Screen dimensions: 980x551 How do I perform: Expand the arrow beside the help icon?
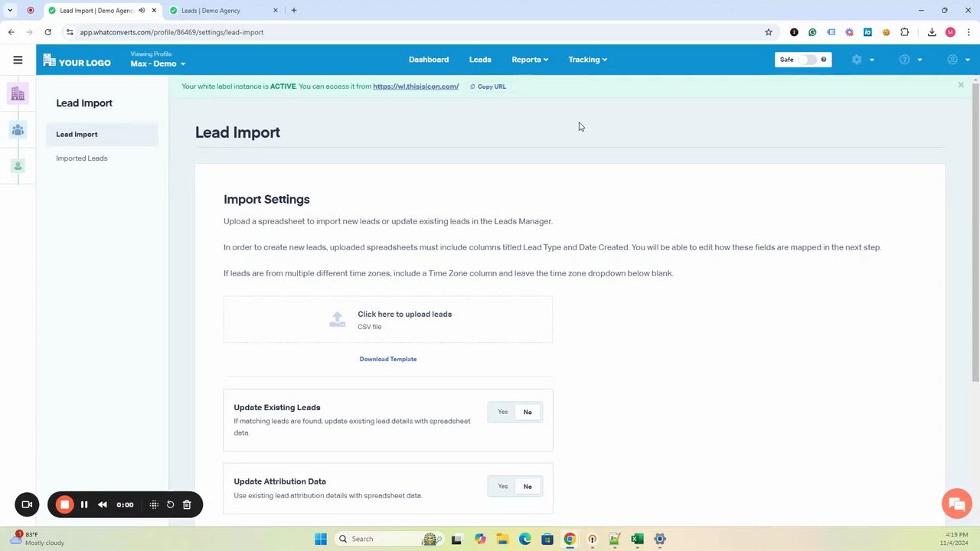point(920,60)
